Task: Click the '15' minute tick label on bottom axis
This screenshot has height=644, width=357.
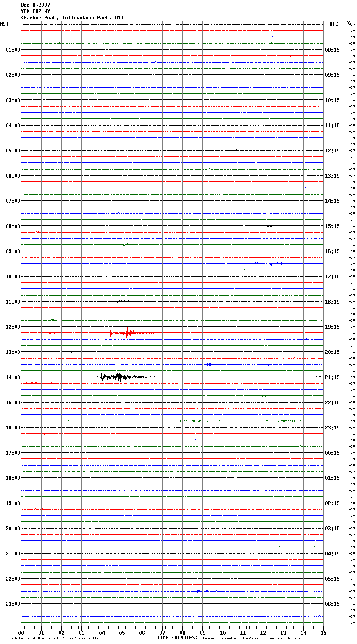Action: (323, 633)
